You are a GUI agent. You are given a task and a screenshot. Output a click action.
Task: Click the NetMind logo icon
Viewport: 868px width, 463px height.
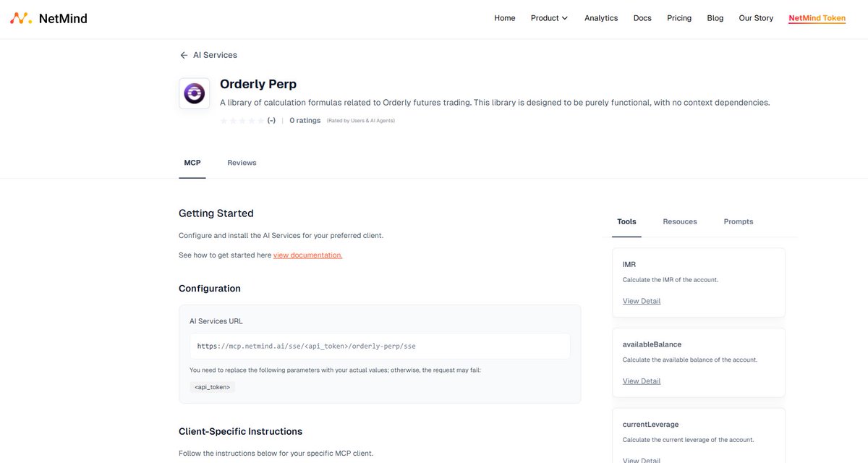pos(20,18)
